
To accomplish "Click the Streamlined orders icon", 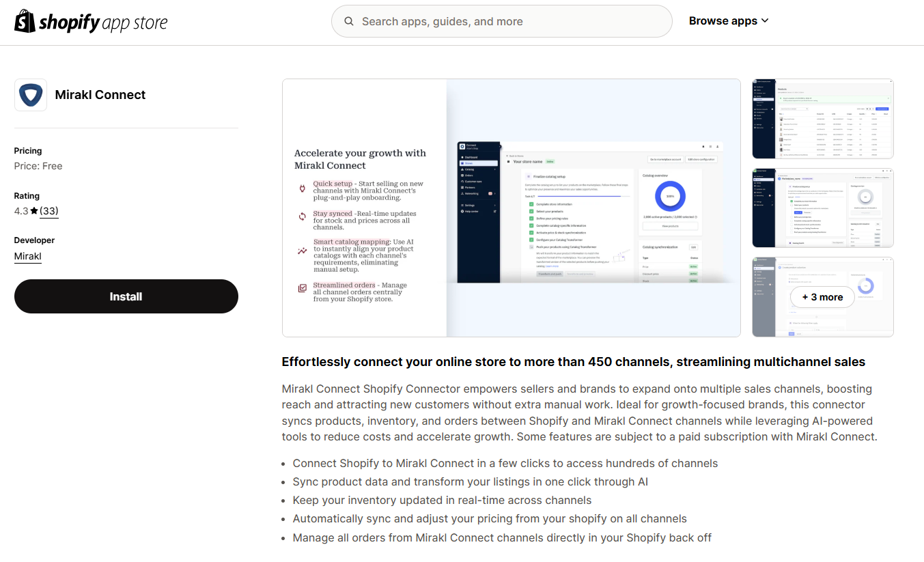I will click(x=303, y=288).
